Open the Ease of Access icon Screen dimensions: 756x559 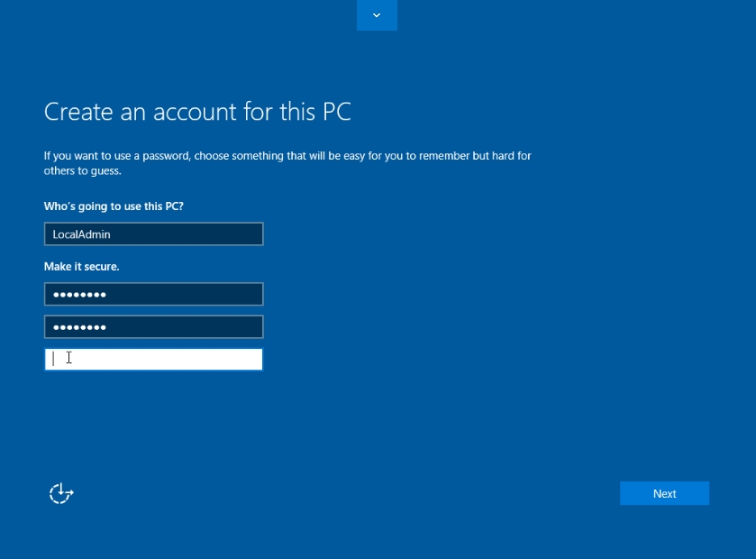coord(61,493)
